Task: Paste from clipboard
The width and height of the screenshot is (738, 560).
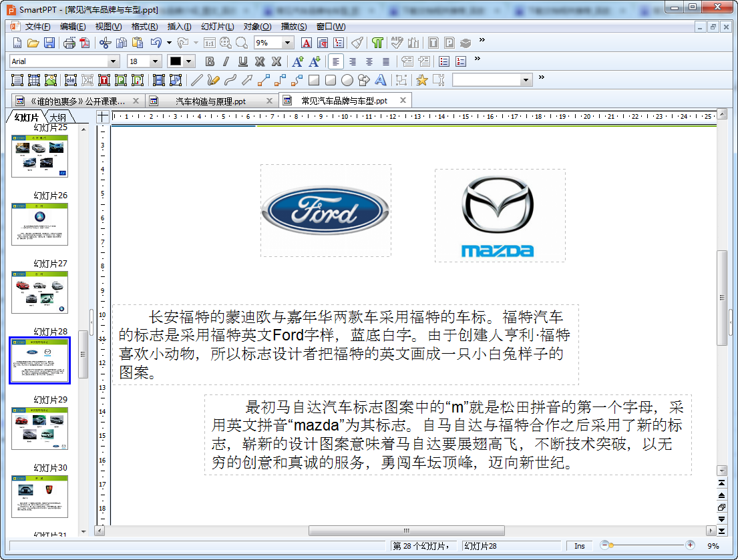Action: pyautogui.click(x=138, y=43)
